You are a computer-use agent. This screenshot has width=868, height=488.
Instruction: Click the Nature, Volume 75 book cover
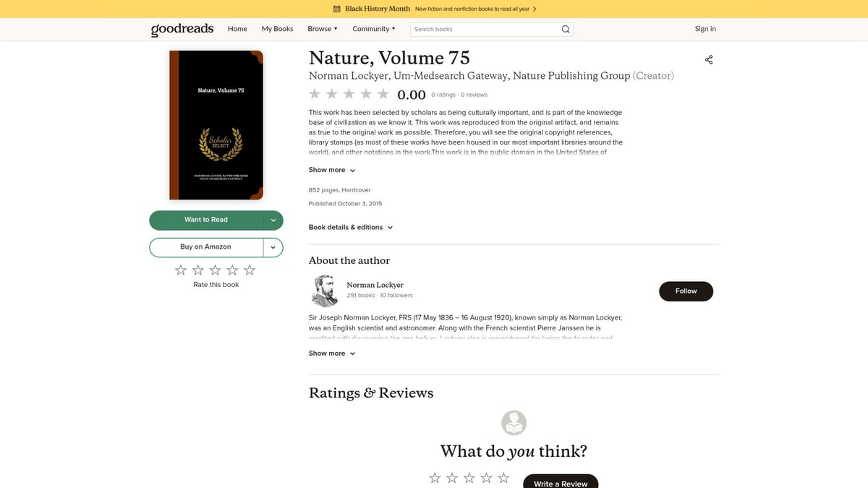tap(216, 125)
